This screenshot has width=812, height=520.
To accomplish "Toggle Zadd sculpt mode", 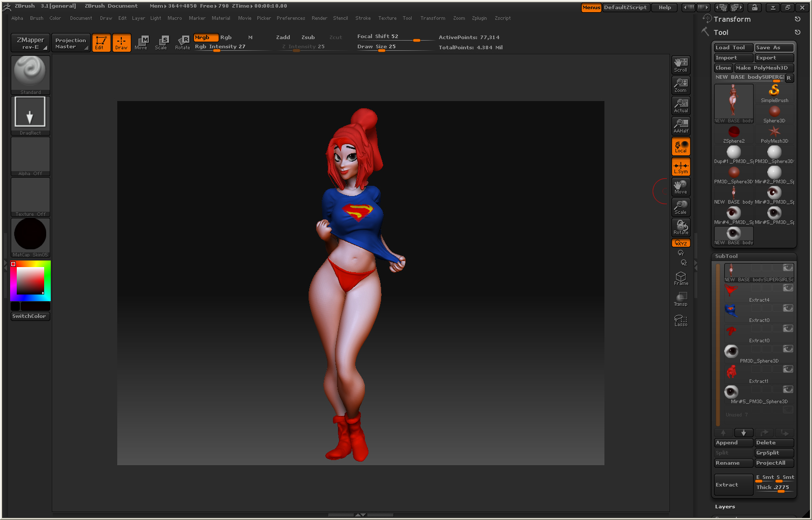I will tap(283, 38).
